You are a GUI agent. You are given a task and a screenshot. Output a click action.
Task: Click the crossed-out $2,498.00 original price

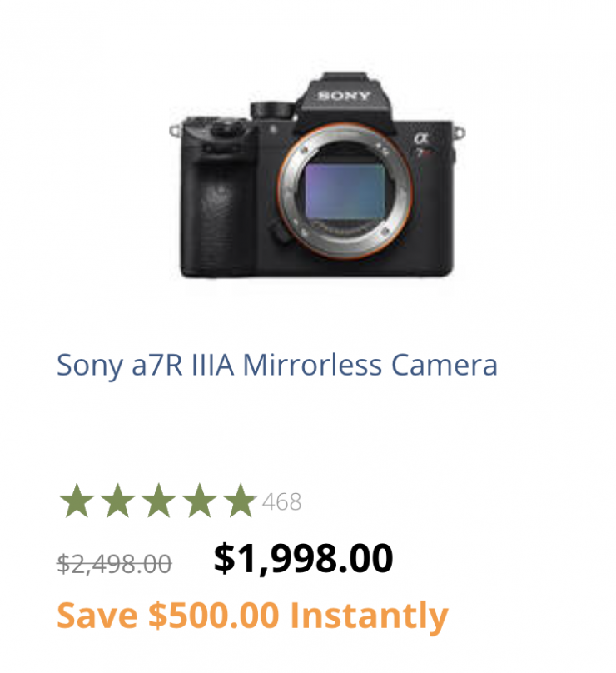114,564
